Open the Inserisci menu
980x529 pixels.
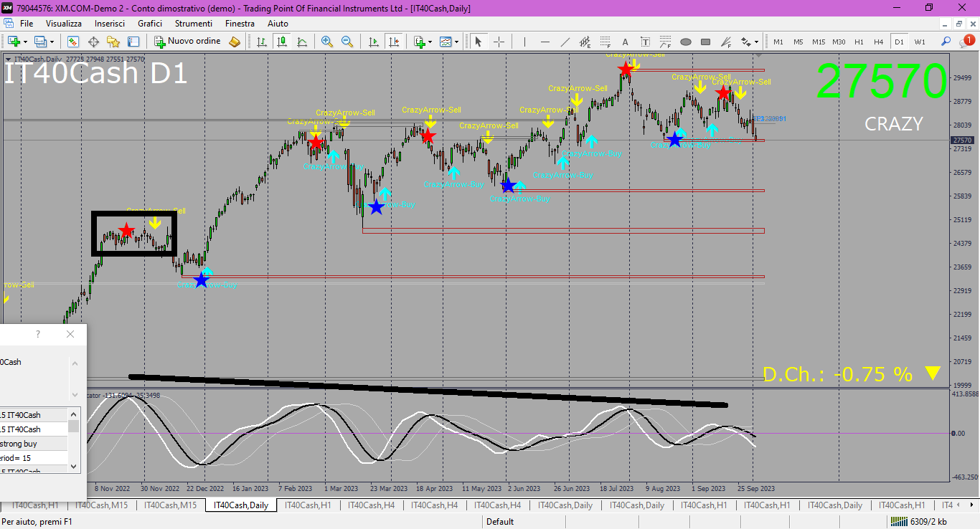click(x=110, y=23)
